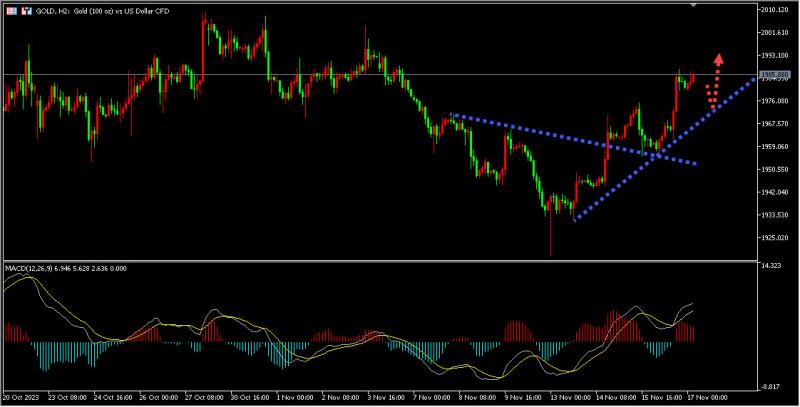Open the Depth of Market grid icon
The image size is (800, 407).
pyautogui.click(x=12, y=11)
